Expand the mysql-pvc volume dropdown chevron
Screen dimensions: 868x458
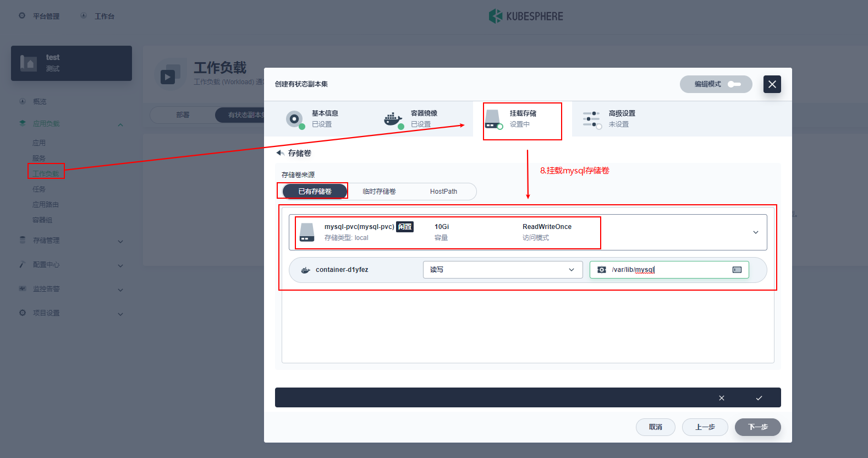point(756,232)
